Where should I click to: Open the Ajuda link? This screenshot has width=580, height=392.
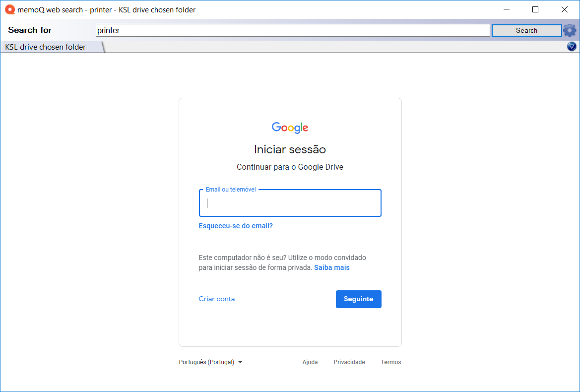click(310, 362)
